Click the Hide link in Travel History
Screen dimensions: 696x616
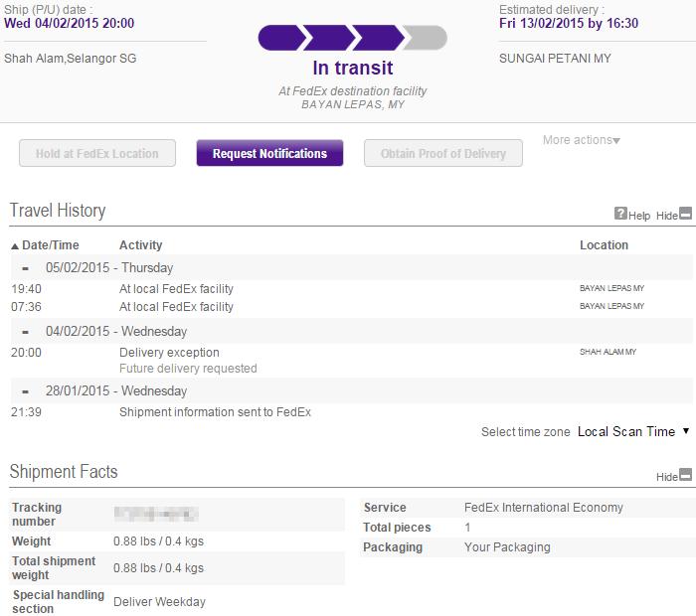click(x=667, y=216)
